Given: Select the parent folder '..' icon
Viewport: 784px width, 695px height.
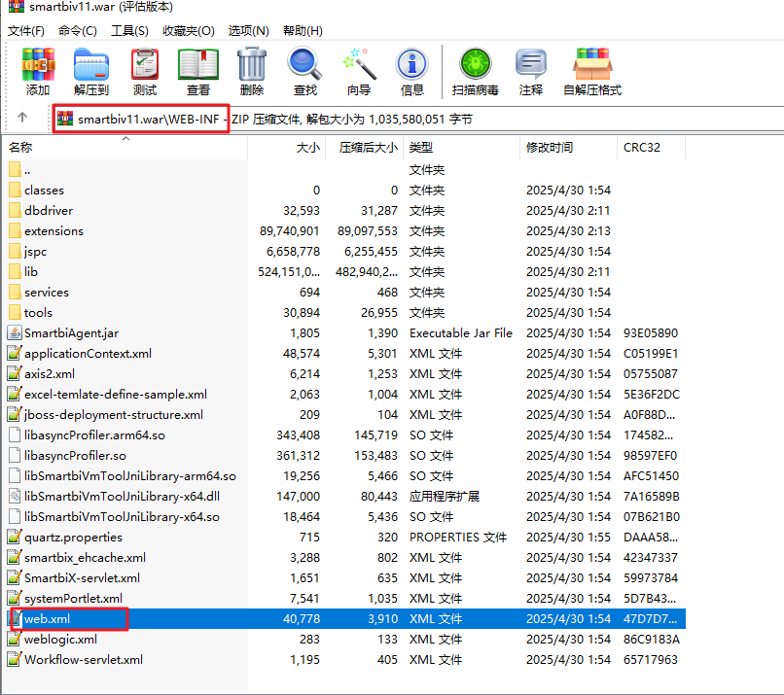Looking at the screenshot, I should tap(15, 170).
